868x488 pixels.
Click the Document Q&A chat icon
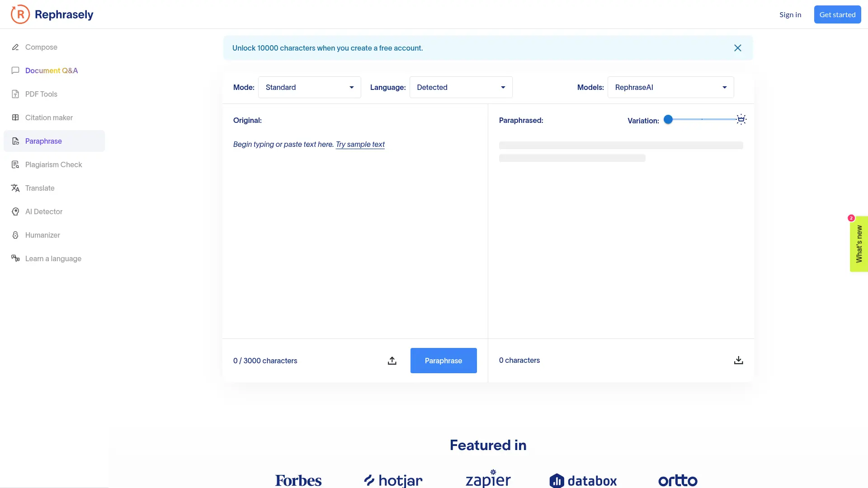click(x=15, y=70)
